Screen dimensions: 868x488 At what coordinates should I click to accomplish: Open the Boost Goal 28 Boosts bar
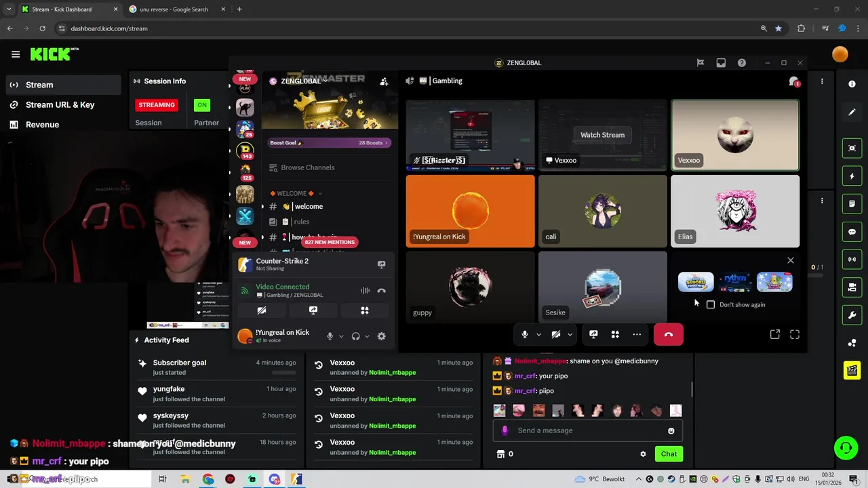pyautogui.click(x=330, y=143)
